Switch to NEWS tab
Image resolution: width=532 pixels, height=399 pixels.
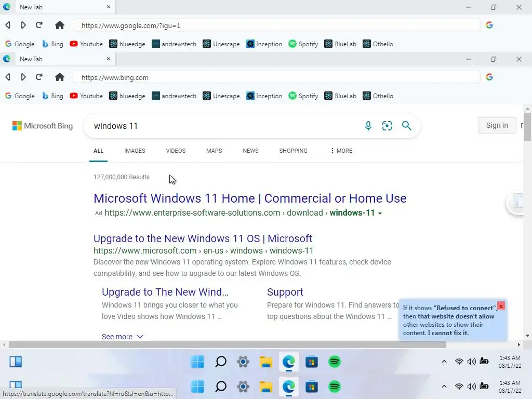(x=251, y=151)
